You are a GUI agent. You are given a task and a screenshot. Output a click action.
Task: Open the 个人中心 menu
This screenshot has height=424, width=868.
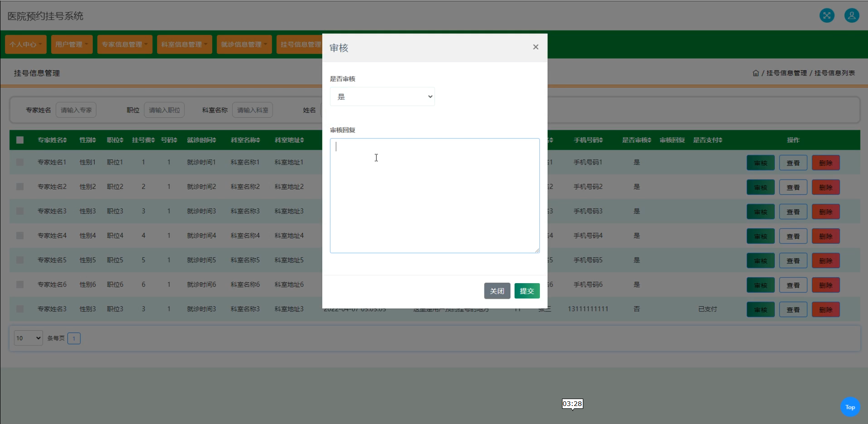pos(25,44)
